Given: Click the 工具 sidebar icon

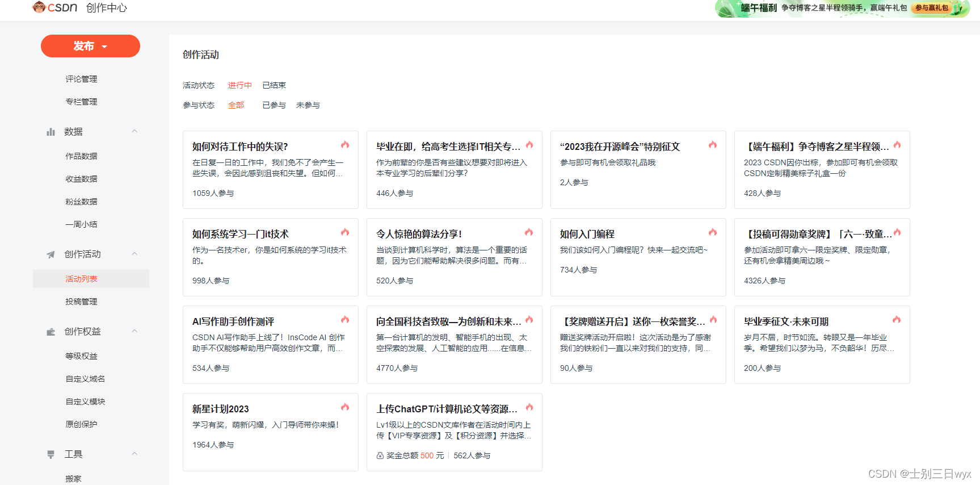Looking at the screenshot, I should 51,454.
